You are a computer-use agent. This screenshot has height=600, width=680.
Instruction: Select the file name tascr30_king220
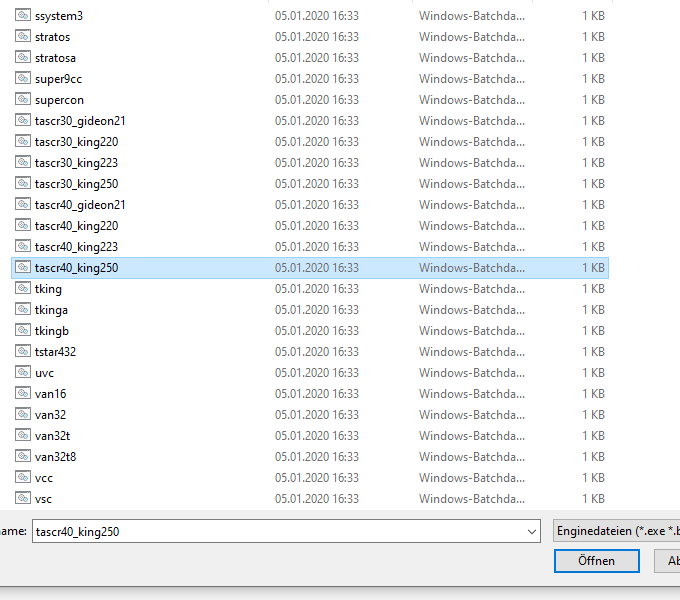[76, 142]
